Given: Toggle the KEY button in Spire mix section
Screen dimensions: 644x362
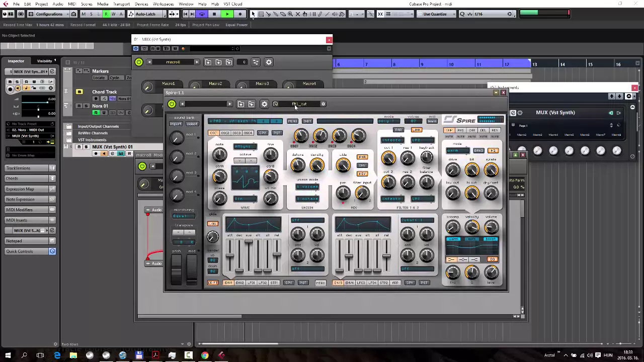Looking at the screenshot, I should (362, 174).
